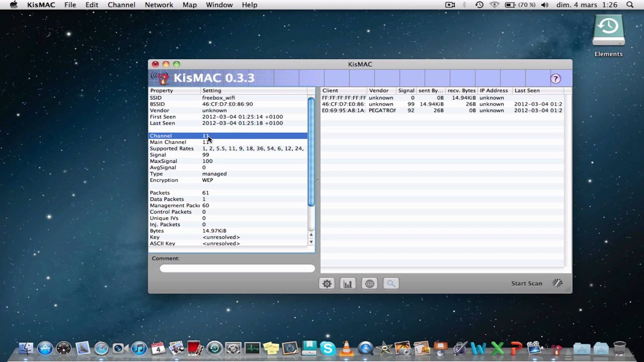Open VLC cone icon in dock

click(346, 348)
